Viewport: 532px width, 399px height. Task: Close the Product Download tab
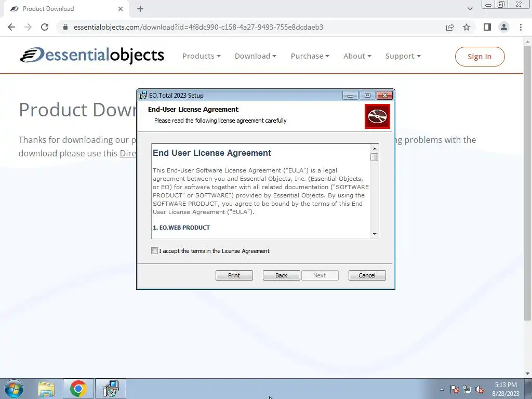pos(121,9)
